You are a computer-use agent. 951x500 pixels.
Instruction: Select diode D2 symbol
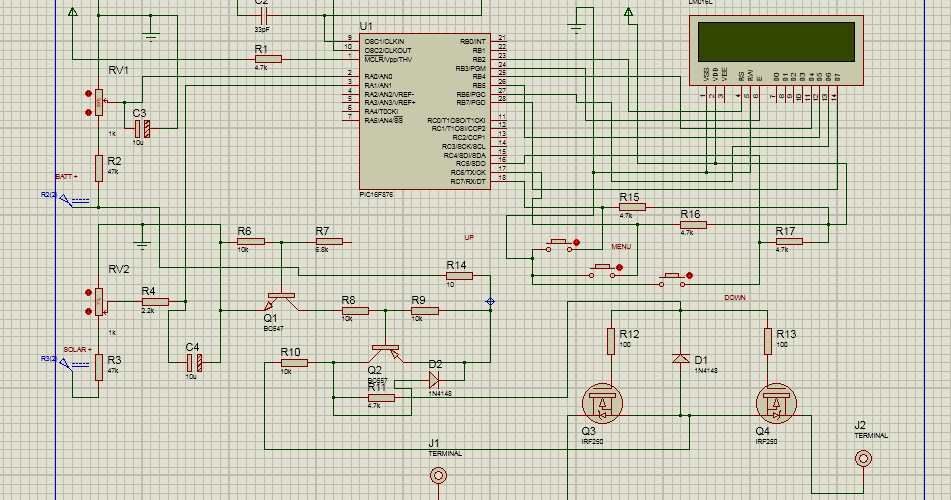(434, 380)
